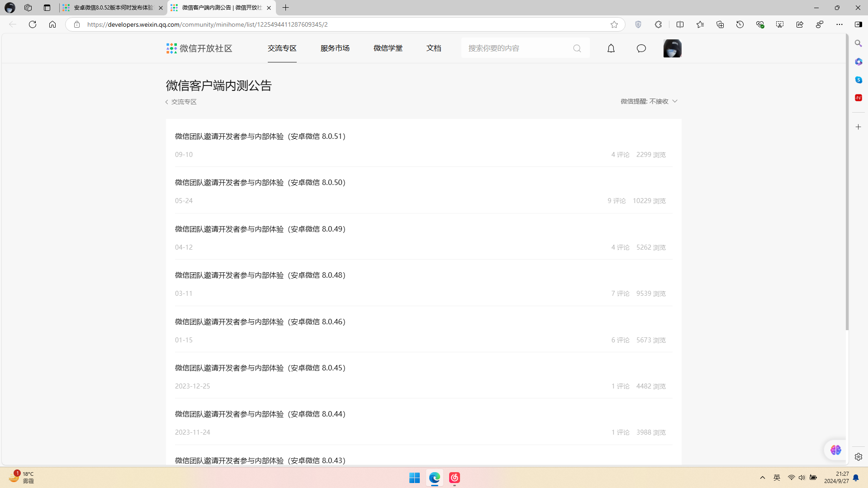868x488 pixels.
Task: Go back to 交流专区 breadcrumb link
Action: [x=181, y=102]
